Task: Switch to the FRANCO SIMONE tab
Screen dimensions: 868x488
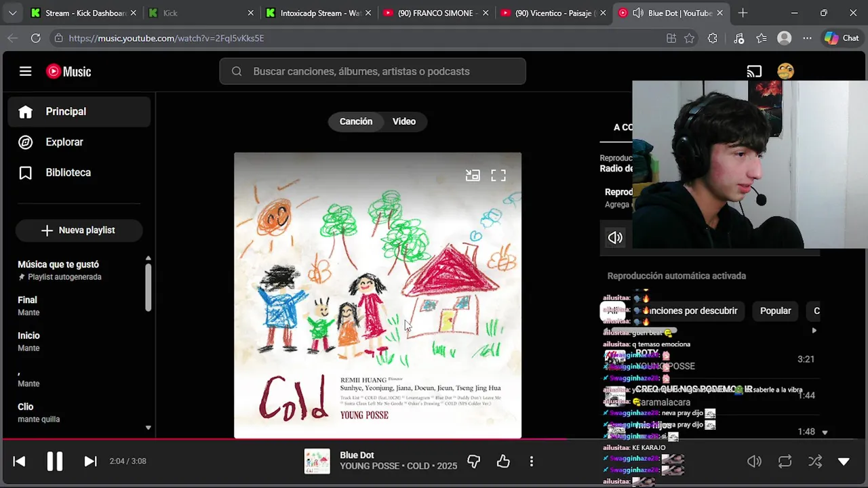Action: 436,13
